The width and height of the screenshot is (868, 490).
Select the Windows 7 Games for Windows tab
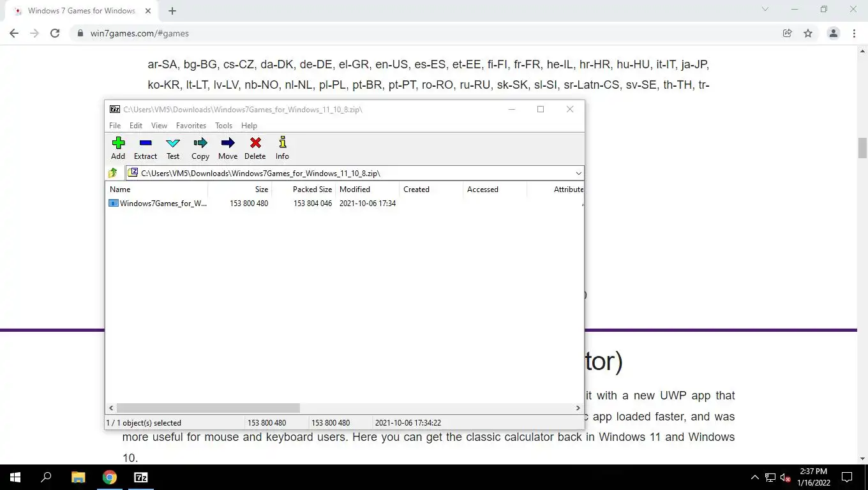click(82, 11)
